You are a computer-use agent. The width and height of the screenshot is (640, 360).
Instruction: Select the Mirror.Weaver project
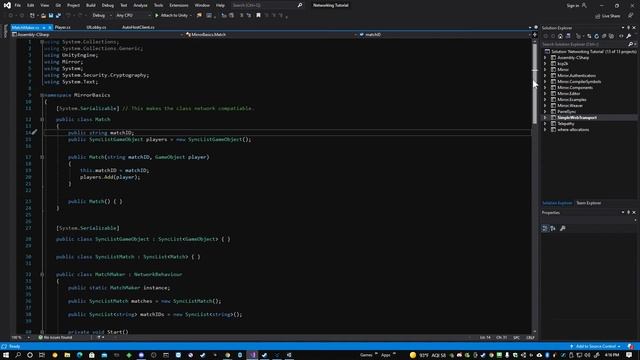[570, 106]
